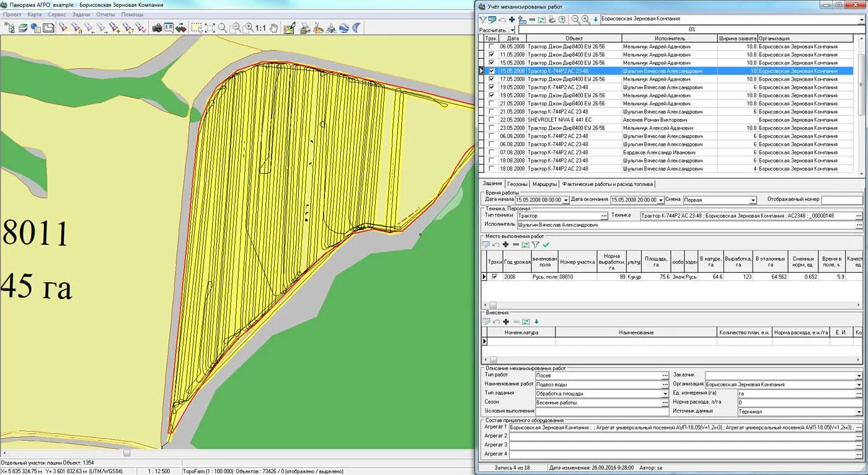
Task: Toggle track checkbox for 23.05.2008 row
Action: (492, 128)
